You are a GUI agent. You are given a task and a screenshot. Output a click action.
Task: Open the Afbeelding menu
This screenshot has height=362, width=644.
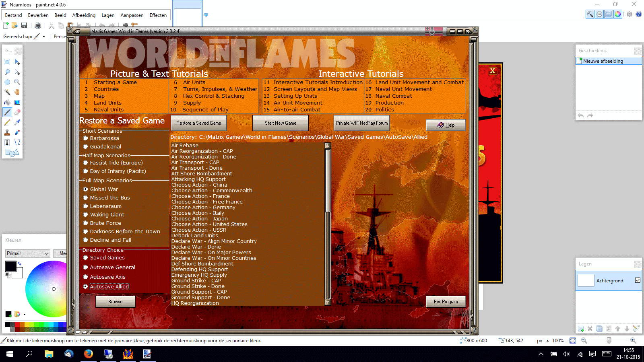click(84, 15)
